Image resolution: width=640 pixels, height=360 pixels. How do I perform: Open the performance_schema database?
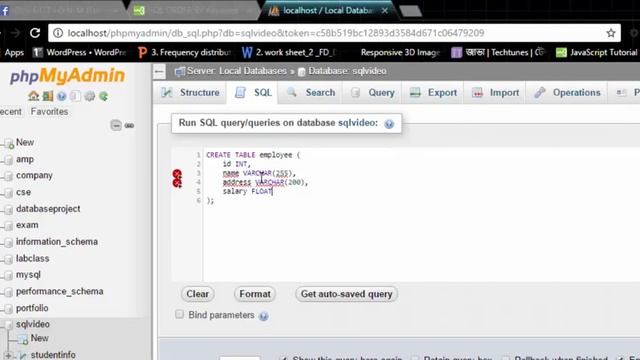[x=60, y=291]
